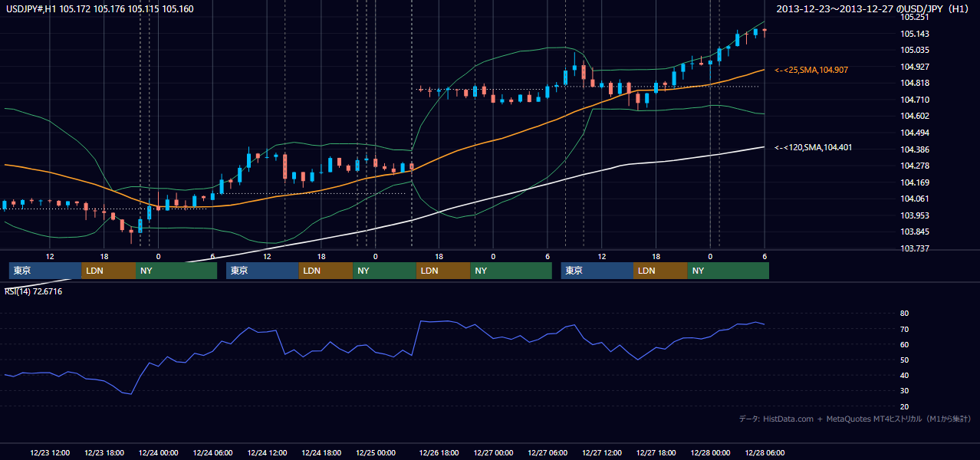Viewport: 980px width, 460px height.
Task: Select the 12/27 18:00 time axis label
Action: [656, 453]
